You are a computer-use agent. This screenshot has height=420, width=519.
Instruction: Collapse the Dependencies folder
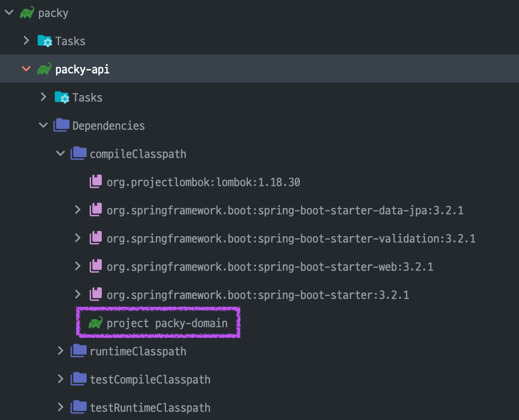43,125
